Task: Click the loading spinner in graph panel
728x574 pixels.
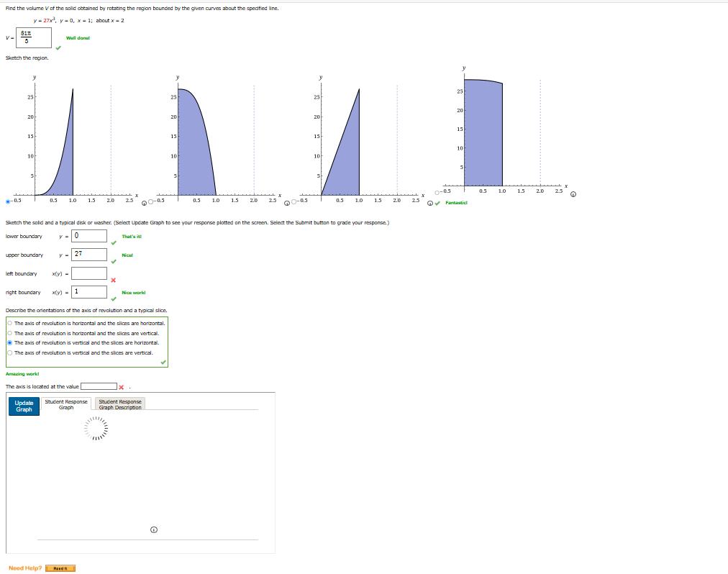Action: click(96, 428)
